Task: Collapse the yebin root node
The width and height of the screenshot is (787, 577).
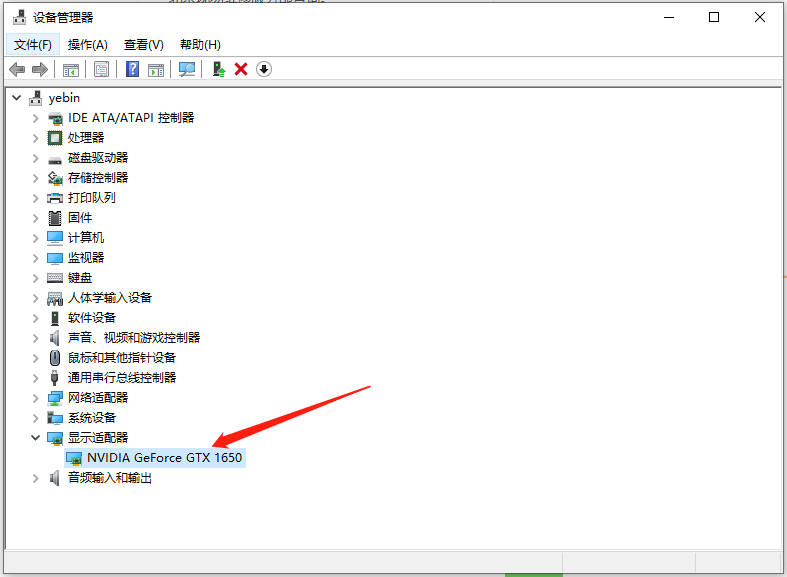Action: point(17,98)
